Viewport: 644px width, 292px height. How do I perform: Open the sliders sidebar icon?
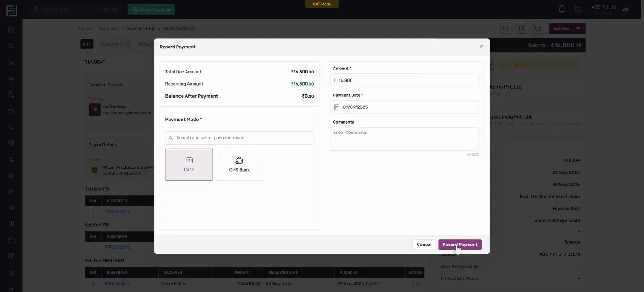11,192
